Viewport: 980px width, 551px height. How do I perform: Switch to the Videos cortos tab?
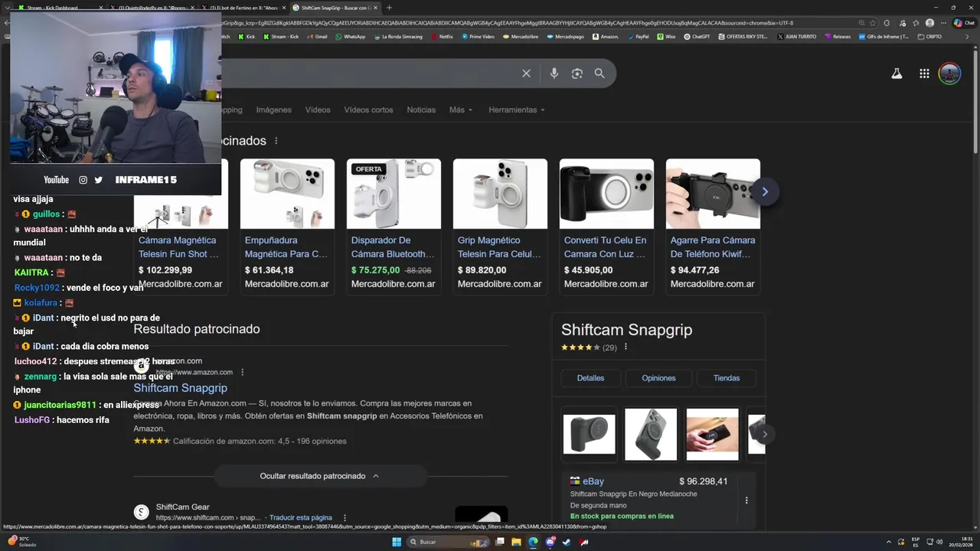coord(368,110)
